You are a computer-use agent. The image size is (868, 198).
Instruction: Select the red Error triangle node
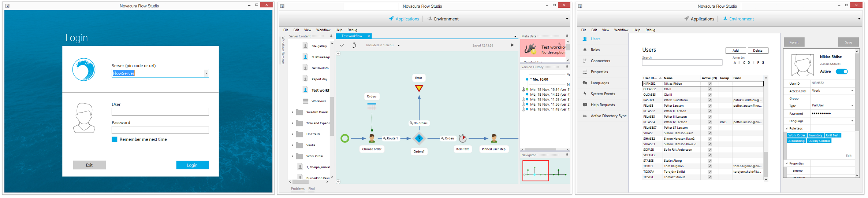tap(419, 88)
